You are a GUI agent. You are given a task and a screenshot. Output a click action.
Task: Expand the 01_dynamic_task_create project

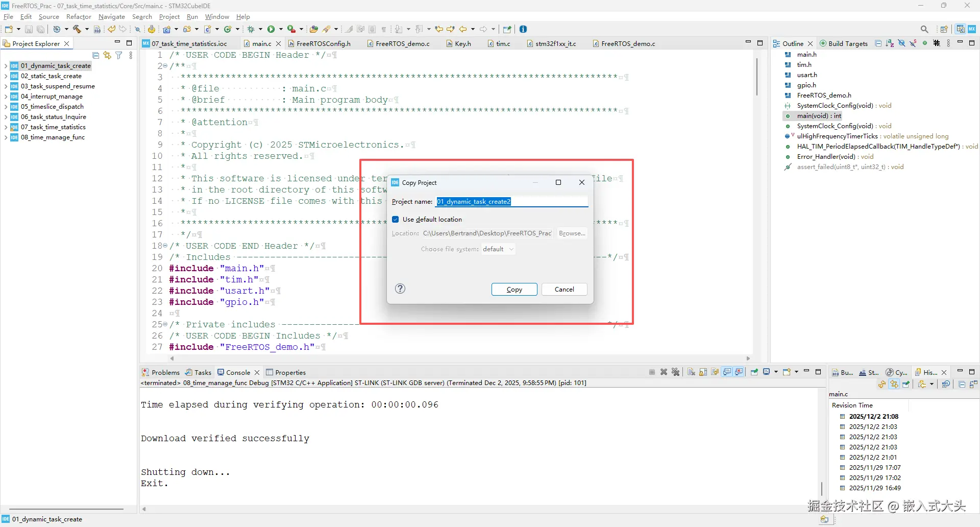(6, 66)
